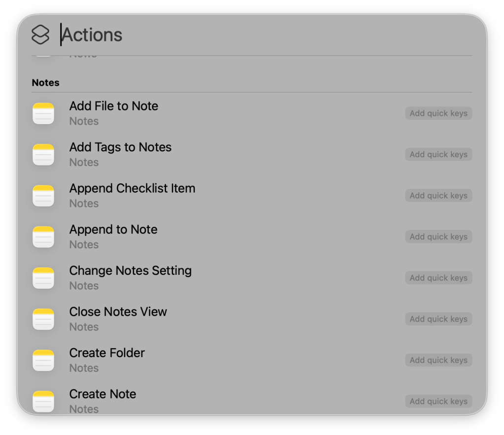Viewport: 504px width, 435px height.
Task: Click the Notes icon beside Close Notes View
Action: coord(43,319)
